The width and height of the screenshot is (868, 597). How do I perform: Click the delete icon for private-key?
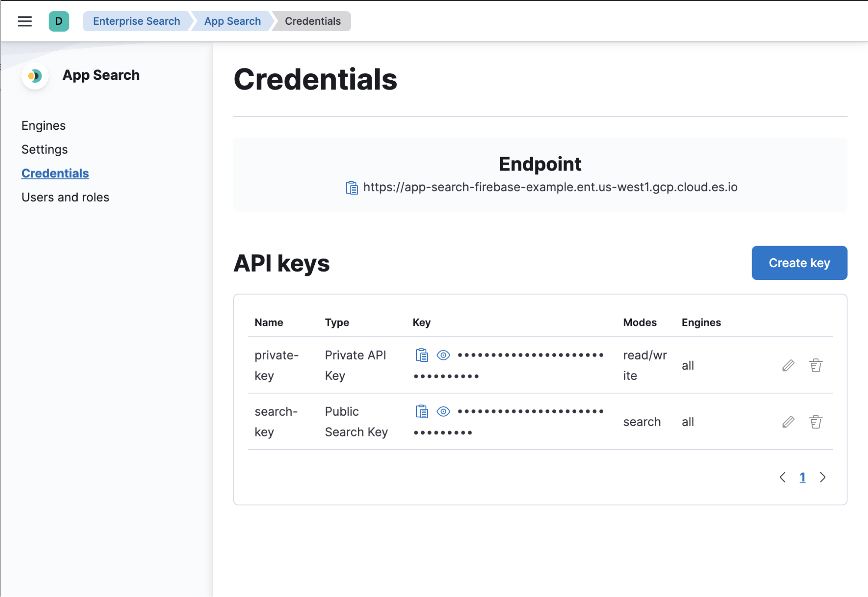[x=816, y=366]
